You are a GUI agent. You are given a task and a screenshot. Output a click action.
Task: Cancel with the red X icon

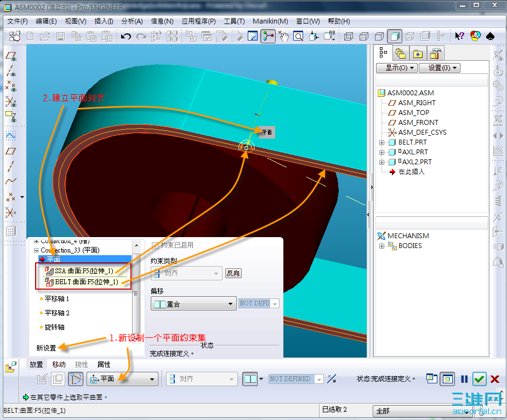(495, 379)
